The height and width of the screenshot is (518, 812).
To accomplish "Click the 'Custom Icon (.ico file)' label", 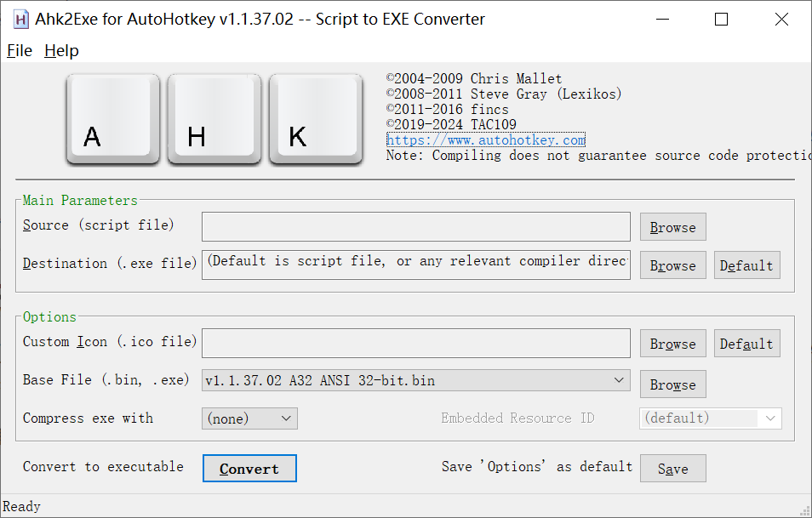I will pyautogui.click(x=110, y=342).
